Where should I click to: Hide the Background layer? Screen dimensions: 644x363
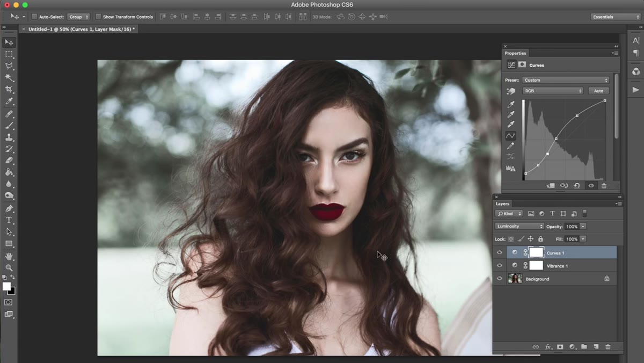[x=500, y=279]
